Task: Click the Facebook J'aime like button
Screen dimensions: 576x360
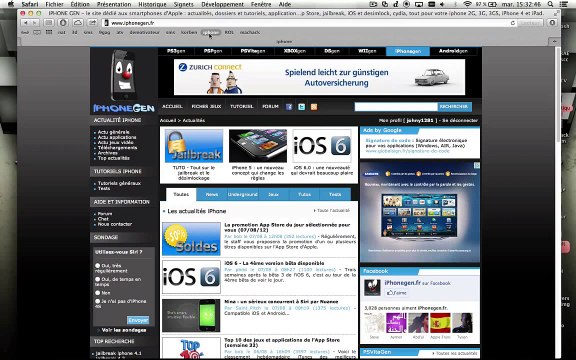Action: [396, 293]
